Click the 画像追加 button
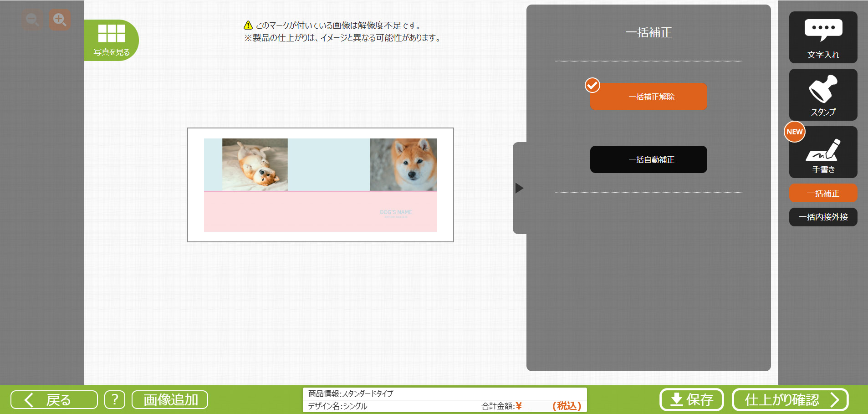The height and width of the screenshot is (414, 868). click(170, 400)
